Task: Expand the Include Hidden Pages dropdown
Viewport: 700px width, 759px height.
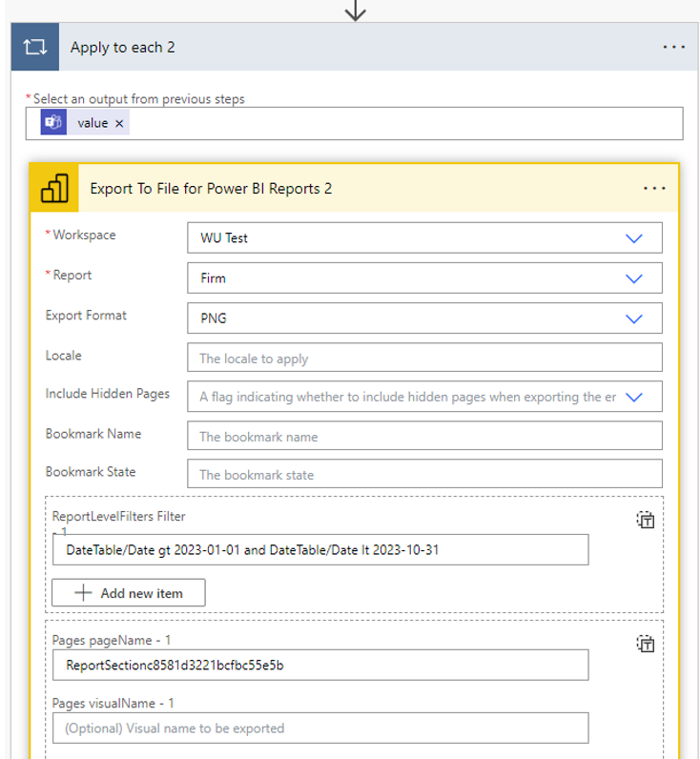Action: click(x=634, y=398)
